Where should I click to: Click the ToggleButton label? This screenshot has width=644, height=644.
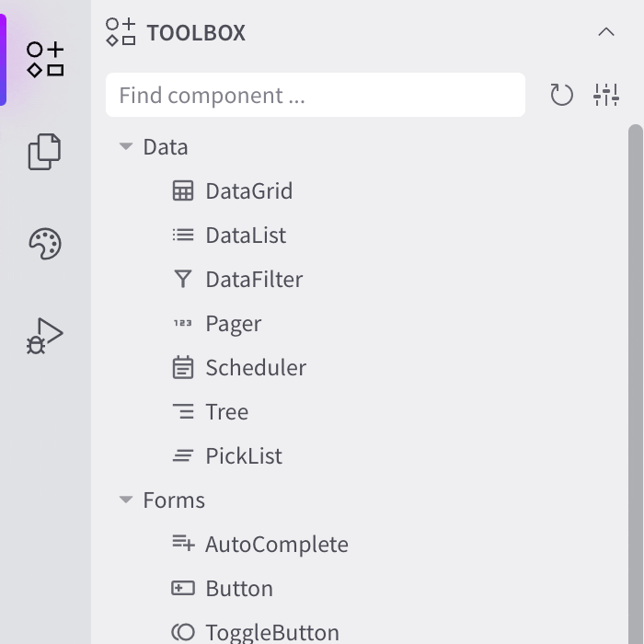point(272,633)
